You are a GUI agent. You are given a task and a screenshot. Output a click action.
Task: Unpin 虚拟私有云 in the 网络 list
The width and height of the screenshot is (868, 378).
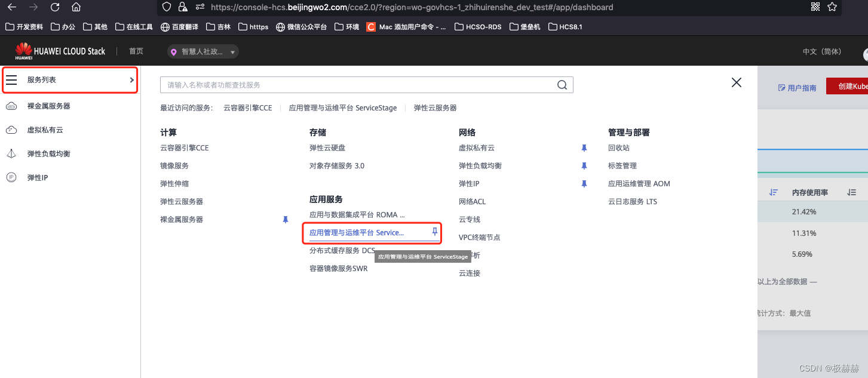point(584,147)
